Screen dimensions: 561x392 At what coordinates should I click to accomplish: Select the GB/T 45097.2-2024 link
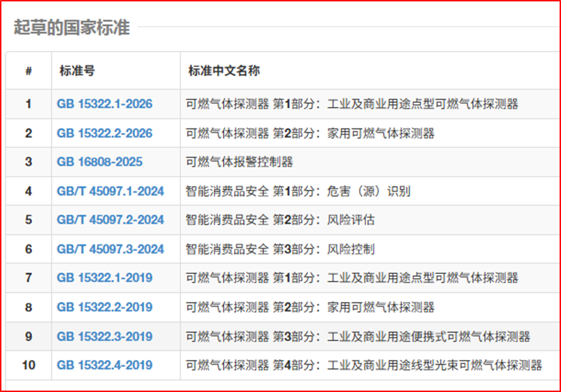(110, 220)
